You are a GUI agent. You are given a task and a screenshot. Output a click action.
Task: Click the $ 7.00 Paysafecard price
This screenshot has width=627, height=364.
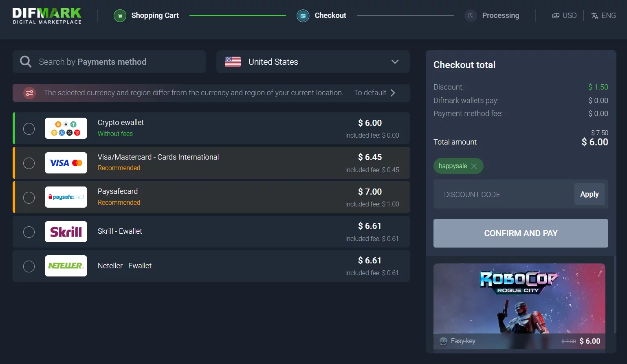click(370, 192)
